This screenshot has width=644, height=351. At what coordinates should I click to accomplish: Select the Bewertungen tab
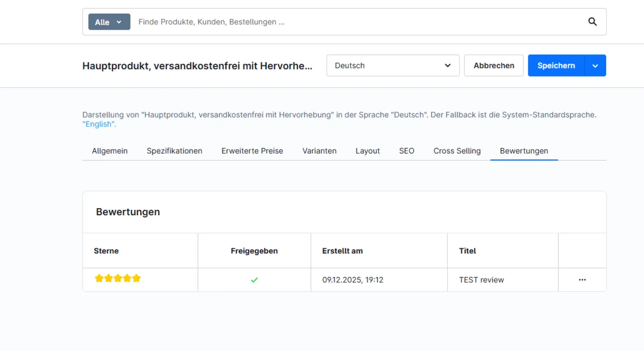click(524, 151)
